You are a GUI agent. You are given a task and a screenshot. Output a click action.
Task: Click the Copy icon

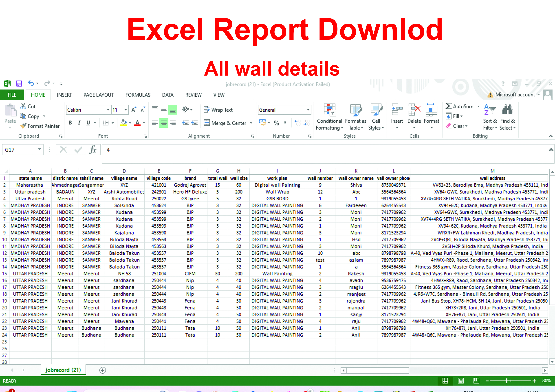[x=23, y=116]
